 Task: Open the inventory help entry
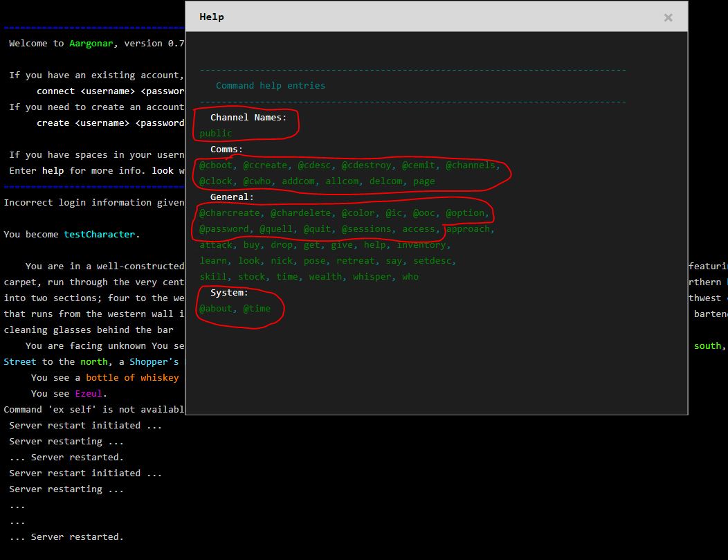tap(421, 245)
